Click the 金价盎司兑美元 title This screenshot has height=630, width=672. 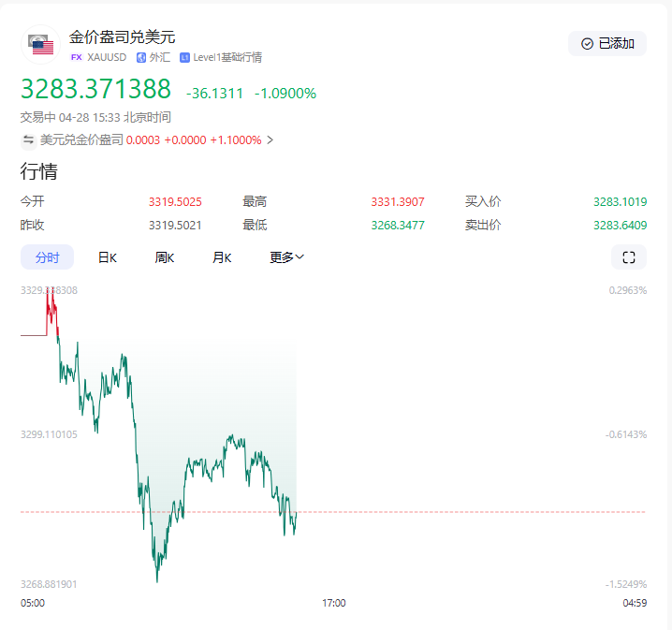tap(123, 37)
